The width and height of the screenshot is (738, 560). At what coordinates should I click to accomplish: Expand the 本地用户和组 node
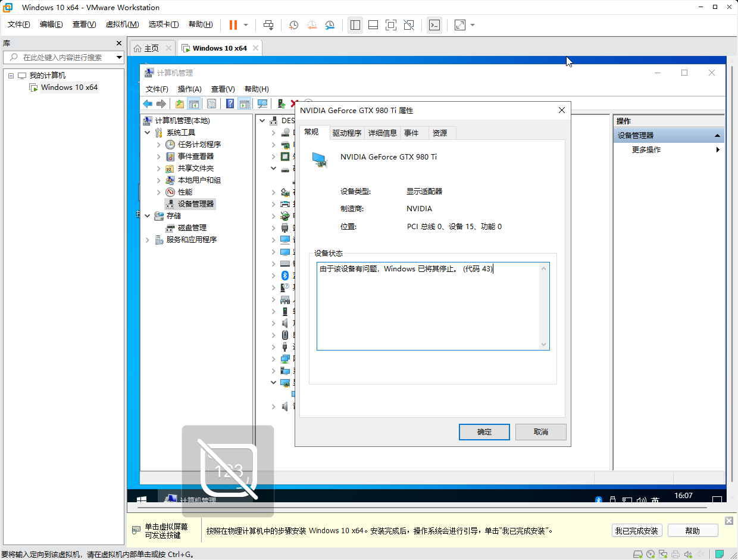pyautogui.click(x=158, y=180)
